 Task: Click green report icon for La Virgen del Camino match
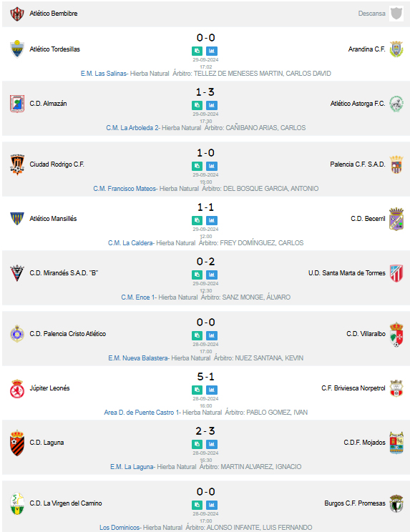(x=197, y=505)
